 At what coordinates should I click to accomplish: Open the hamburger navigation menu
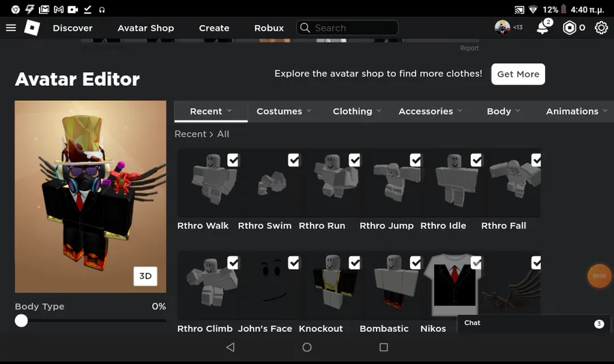11,28
